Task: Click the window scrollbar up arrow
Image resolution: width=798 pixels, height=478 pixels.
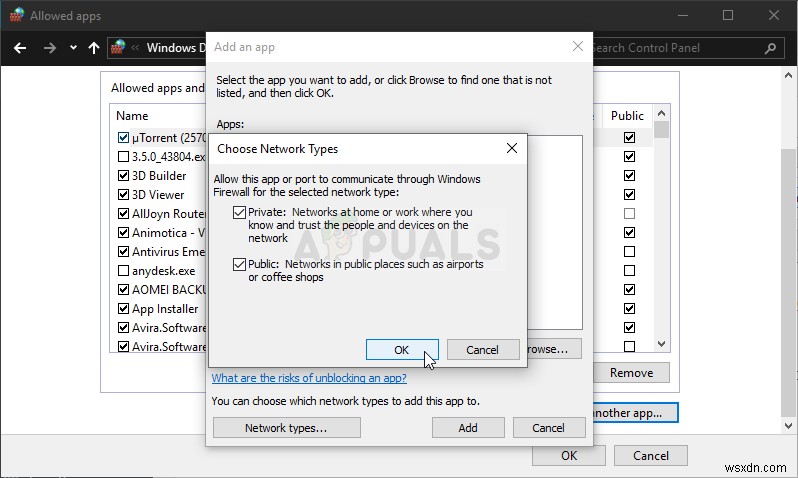Action: pyautogui.click(x=789, y=75)
